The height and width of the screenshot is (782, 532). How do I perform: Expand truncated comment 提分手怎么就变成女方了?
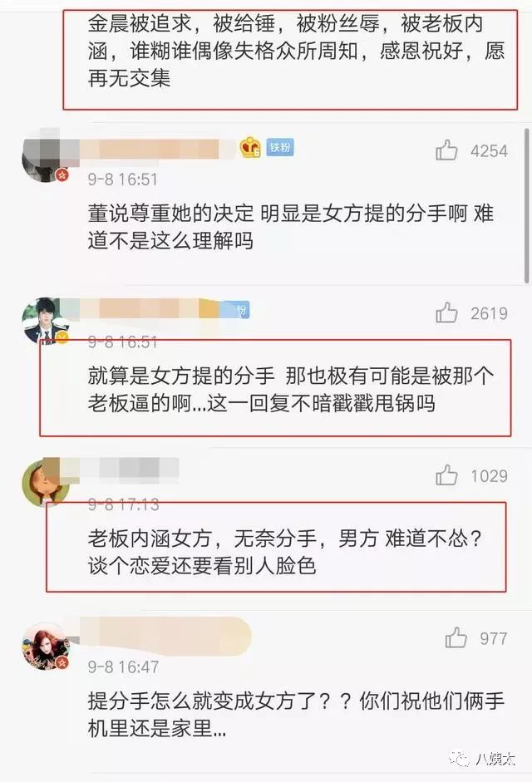pyautogui.click(x=295, y=714)
